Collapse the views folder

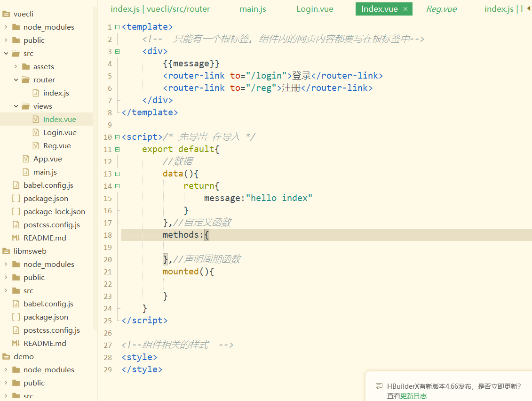click(16, 106)
